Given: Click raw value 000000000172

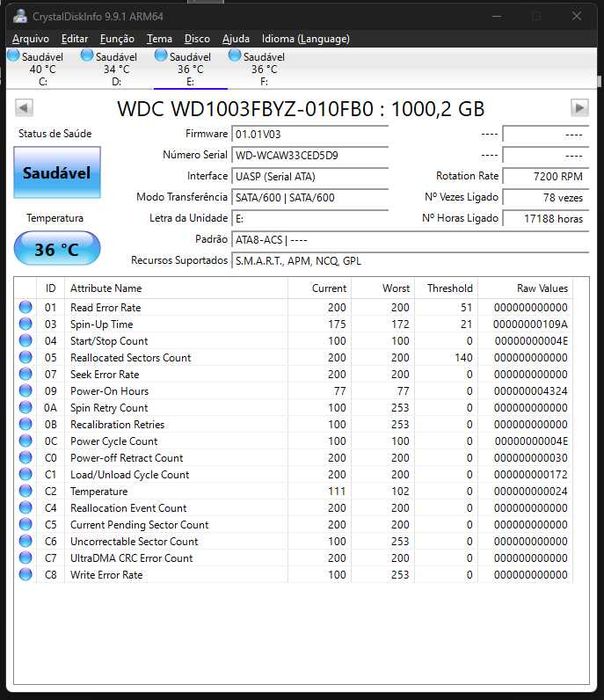Looking at the screenshot, I should coord(530,475).
